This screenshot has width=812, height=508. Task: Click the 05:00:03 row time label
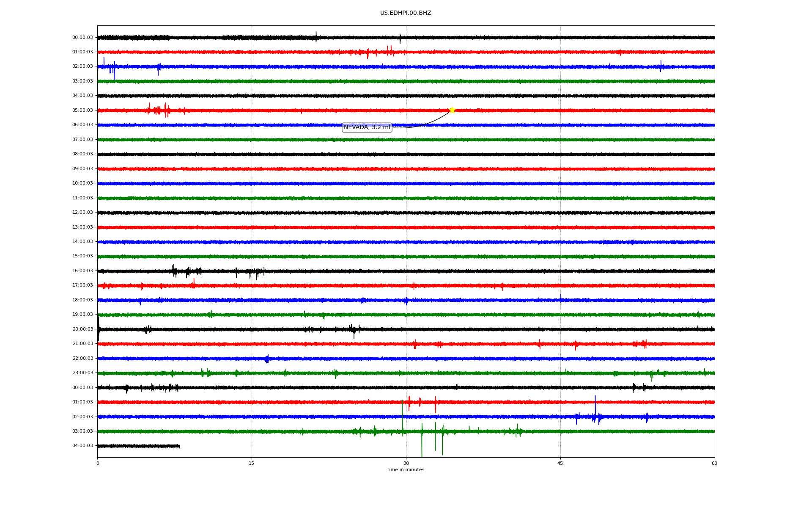(x=82, y=110)
